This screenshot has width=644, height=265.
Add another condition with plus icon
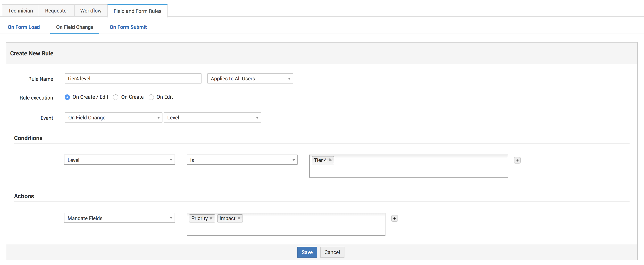tap(517, 160)
